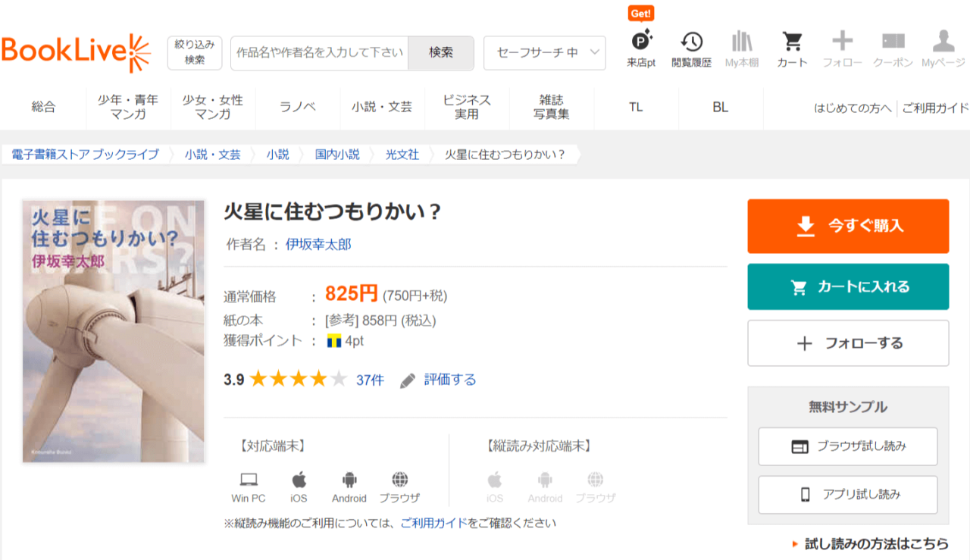Select the 総合 category tab
This screenshot has height=560, width=970.
pyautogui.click(x=44, y=108)
